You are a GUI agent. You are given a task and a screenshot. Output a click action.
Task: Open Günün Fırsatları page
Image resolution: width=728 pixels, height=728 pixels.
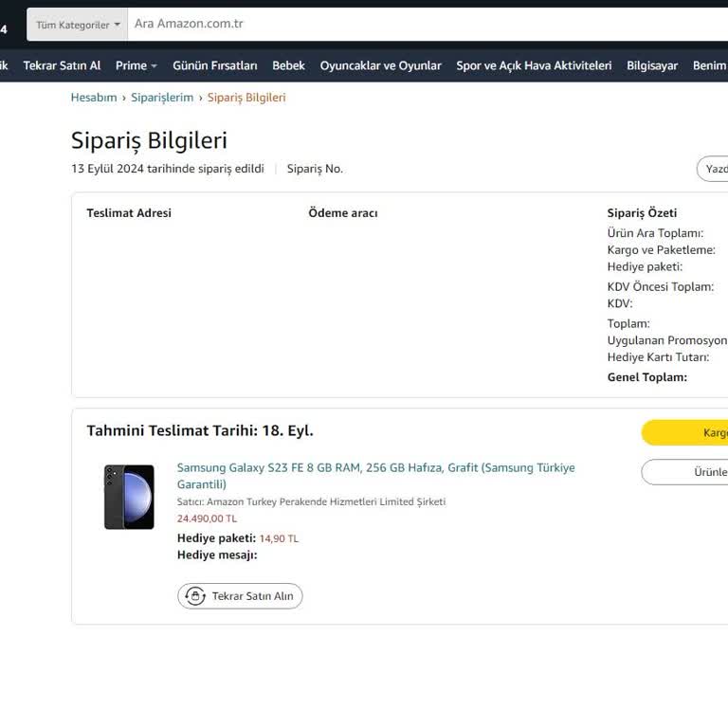[215, 66]
